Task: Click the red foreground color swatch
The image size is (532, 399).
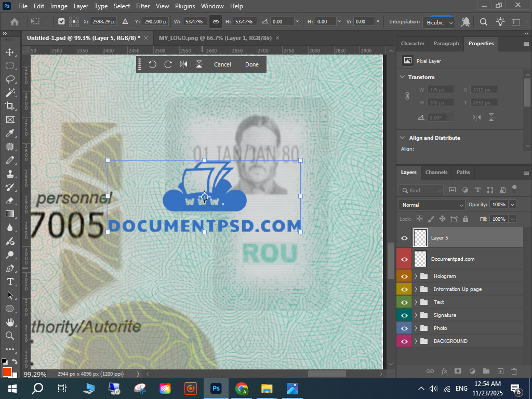Action: pos(7,372)
